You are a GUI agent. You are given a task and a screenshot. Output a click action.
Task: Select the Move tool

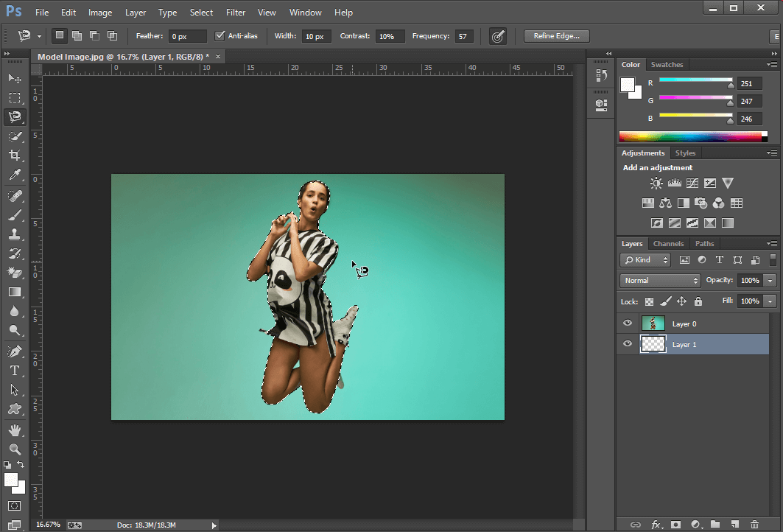(14, 78)
